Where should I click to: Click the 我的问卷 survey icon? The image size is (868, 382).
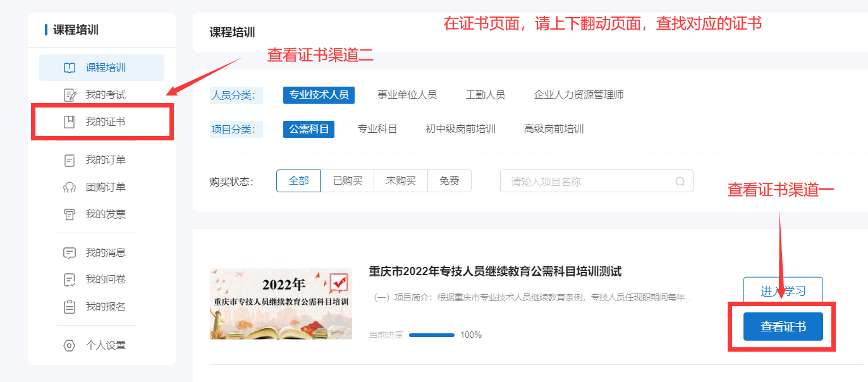tap(70, 280)
